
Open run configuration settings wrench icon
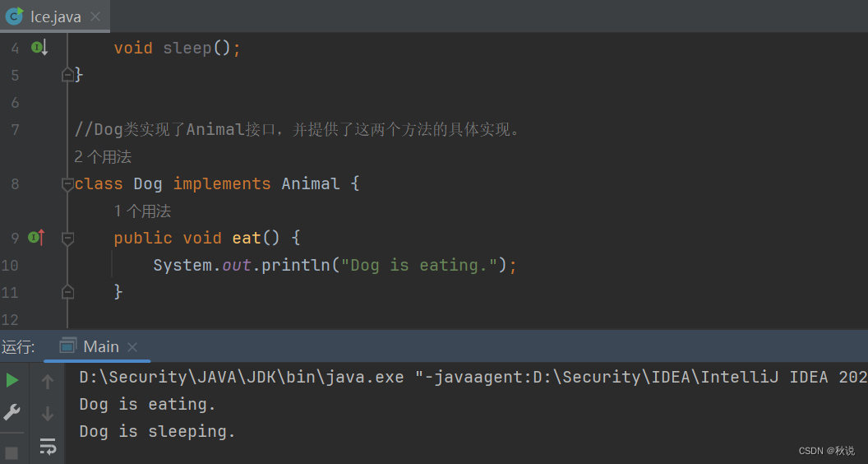[12, 412]
